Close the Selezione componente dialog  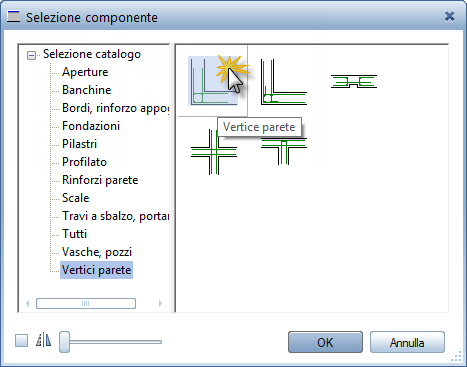tap(450, 16)
